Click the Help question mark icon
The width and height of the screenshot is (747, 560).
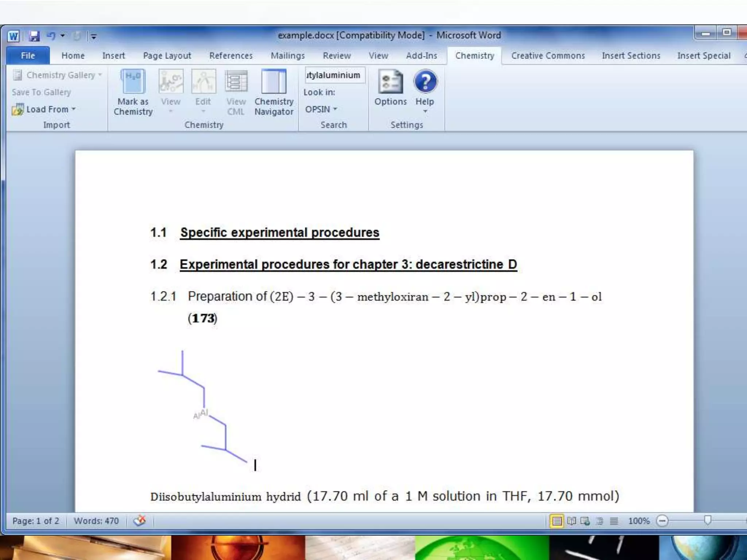click(x=425, y=82)
